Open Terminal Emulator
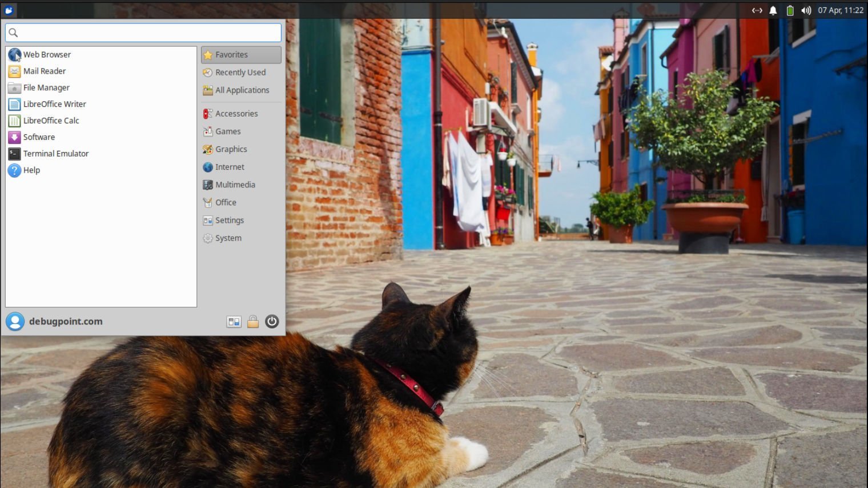The height and width of the screenshot is (488, 868). click(x=55, y=154)
